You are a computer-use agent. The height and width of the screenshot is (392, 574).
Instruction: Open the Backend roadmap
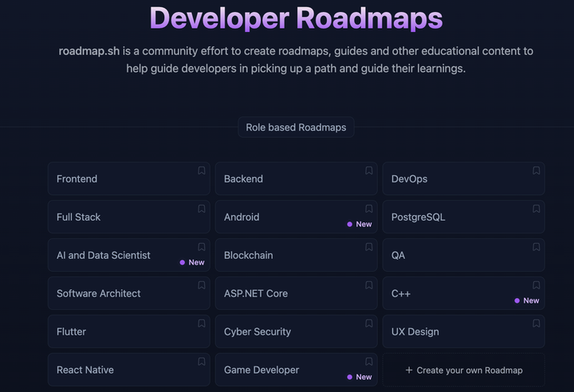click(296, 178)
